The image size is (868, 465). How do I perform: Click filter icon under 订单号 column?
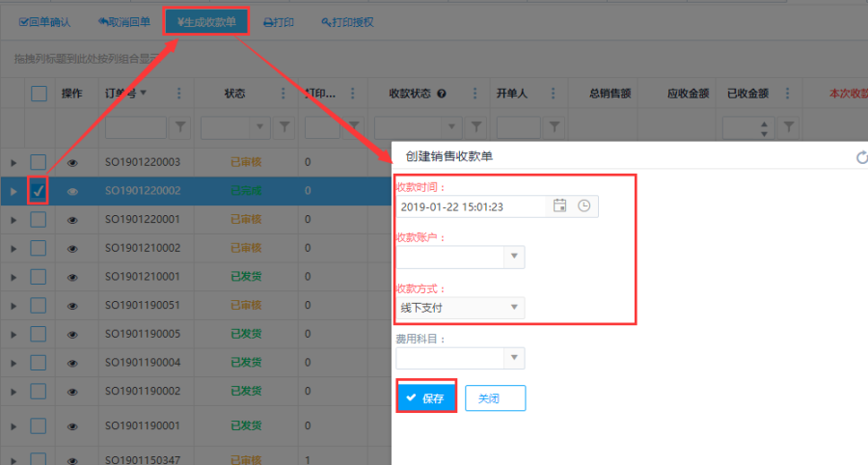click(x=181, y=126)
